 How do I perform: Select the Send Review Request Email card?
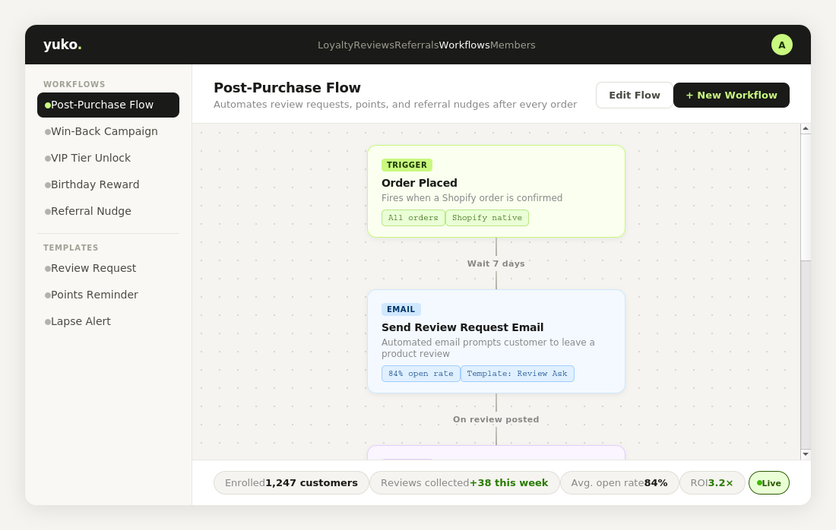pyautogui.click(x=496, y=341)
